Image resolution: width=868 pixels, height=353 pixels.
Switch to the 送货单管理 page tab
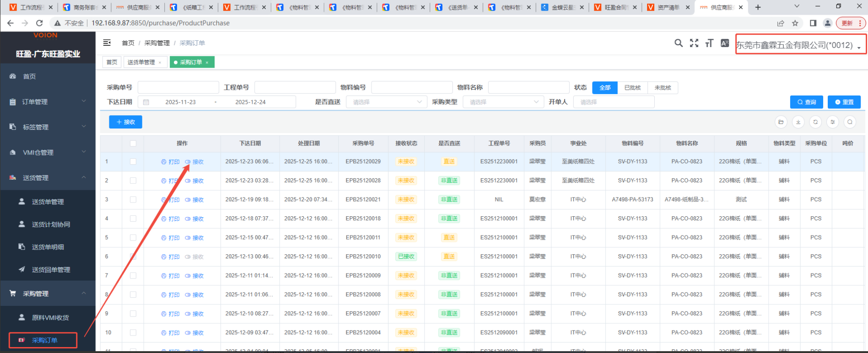(x=145, y=62)
